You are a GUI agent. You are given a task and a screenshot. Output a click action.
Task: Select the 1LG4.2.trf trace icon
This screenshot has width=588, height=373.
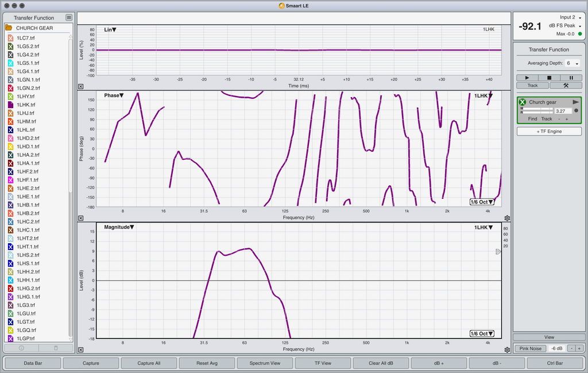[x=10, y=55]
